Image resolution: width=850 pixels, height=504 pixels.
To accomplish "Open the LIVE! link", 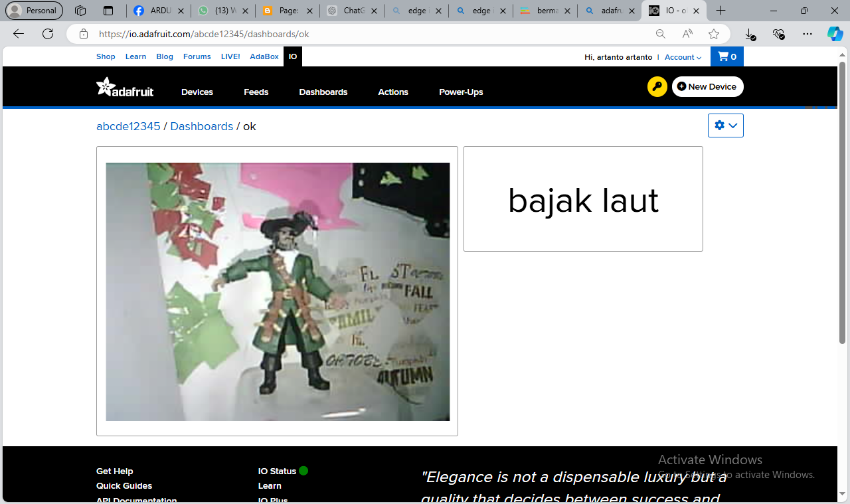I will [x=230, y=56].
